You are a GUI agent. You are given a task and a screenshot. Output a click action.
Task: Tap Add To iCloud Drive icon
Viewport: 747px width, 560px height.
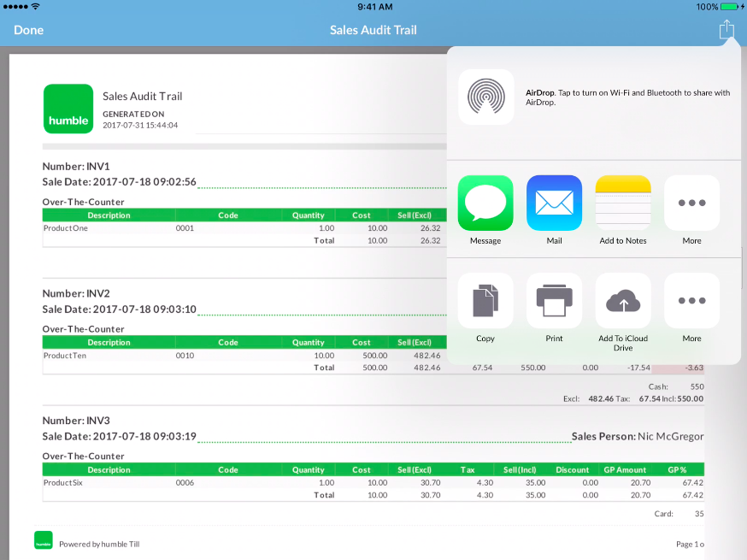pos(623,301)
